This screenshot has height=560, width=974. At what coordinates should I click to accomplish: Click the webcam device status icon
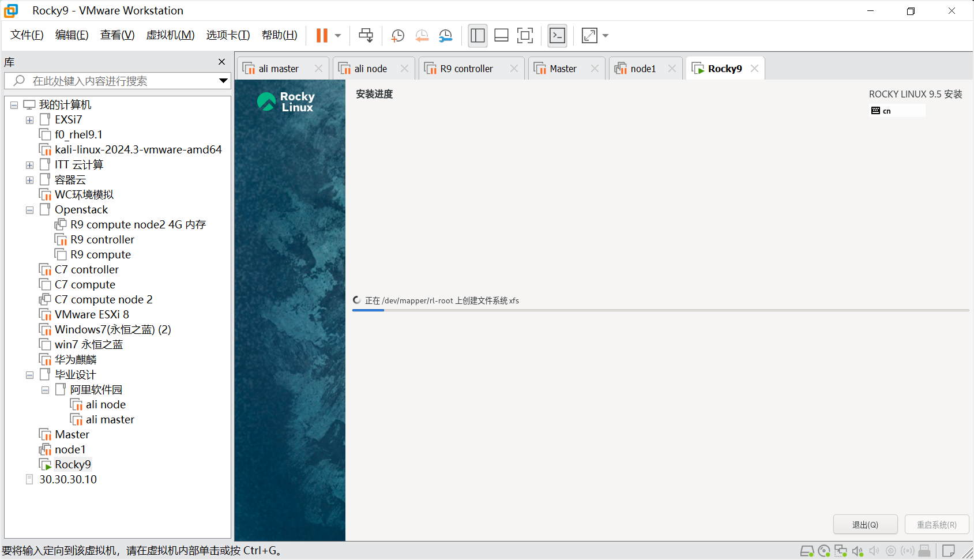click(891, 551)
